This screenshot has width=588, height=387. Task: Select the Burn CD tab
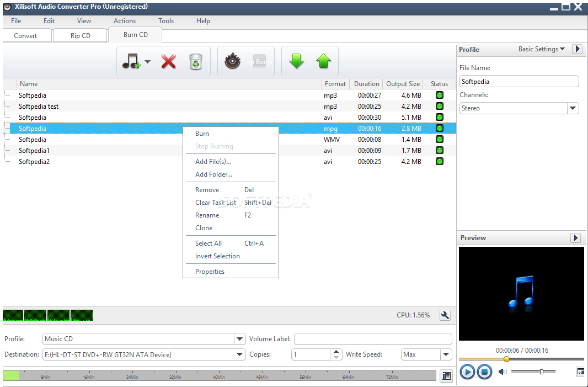[135, 35]
